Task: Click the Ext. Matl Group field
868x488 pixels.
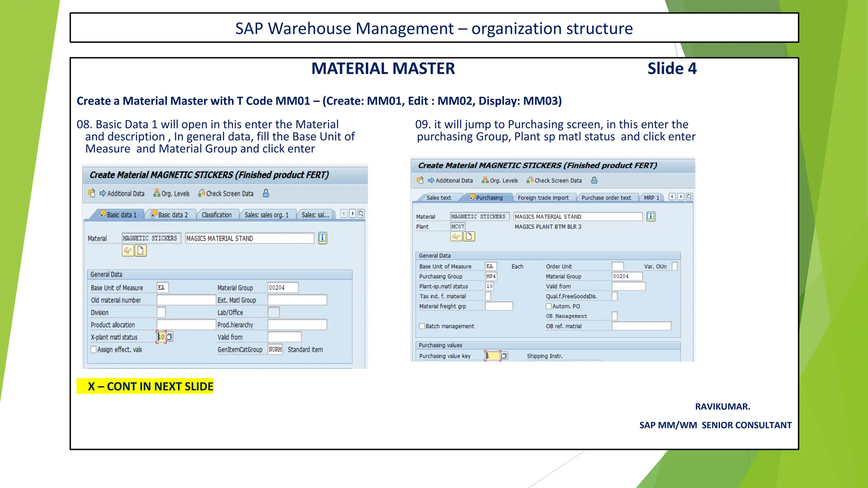Action: 297,300
